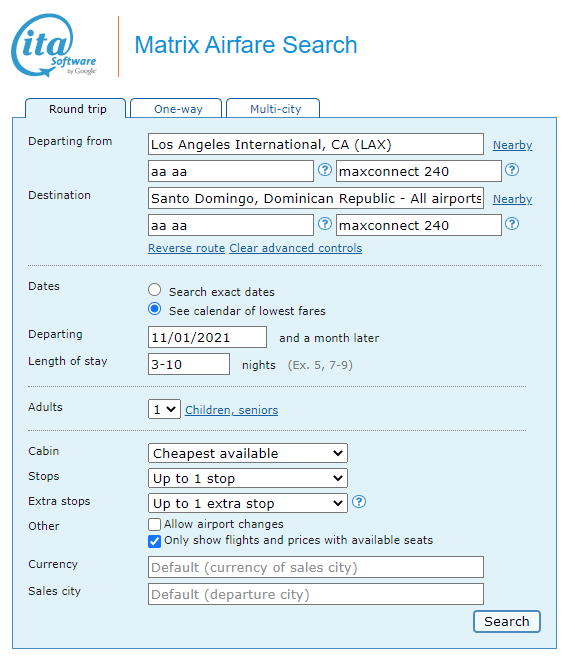Viewport: 575px width, 662px height.
Task: Expand the Cabin dropdown
Action: pyautogui.click(x=248, y=453)
